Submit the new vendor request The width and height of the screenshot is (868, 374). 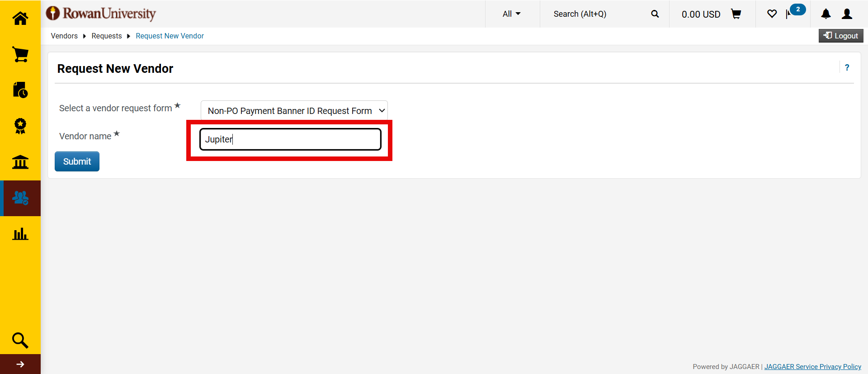(77, 161)
